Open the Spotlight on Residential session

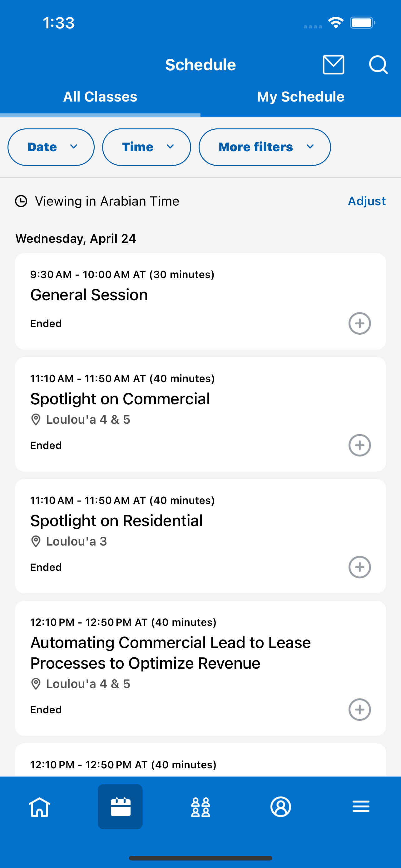116,521
